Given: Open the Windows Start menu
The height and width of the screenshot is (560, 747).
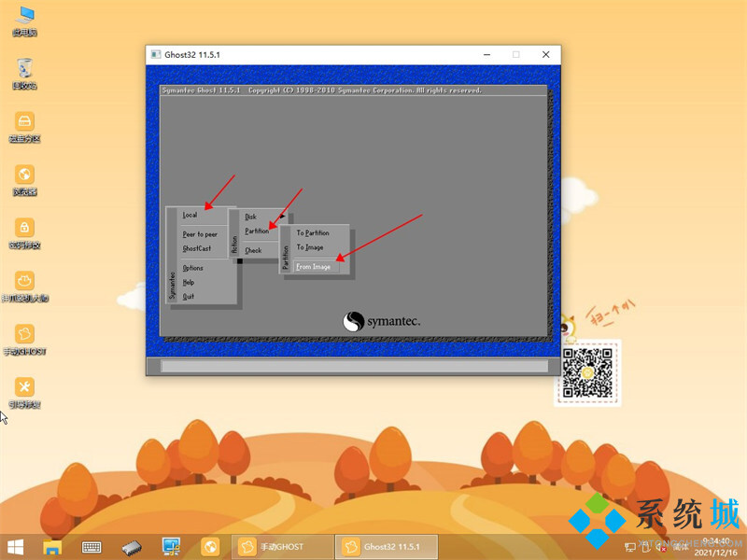Looking at the screenshot, I should [x=15, y=547].
